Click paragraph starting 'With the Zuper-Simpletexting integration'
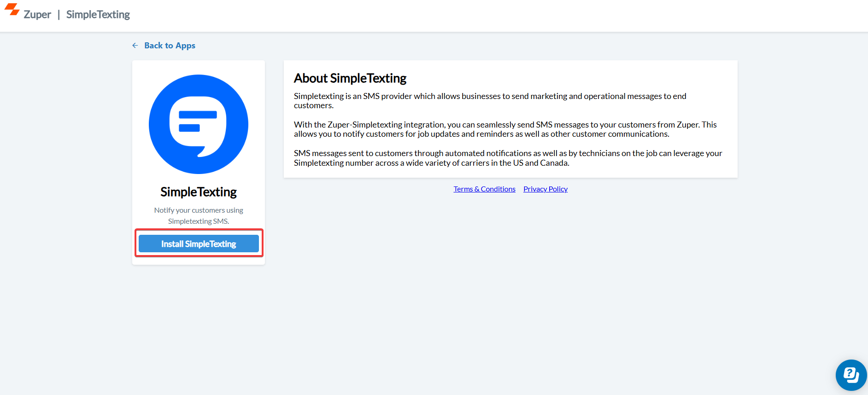The height and width of the screenshot is (395, 868). tap(505, 129)
